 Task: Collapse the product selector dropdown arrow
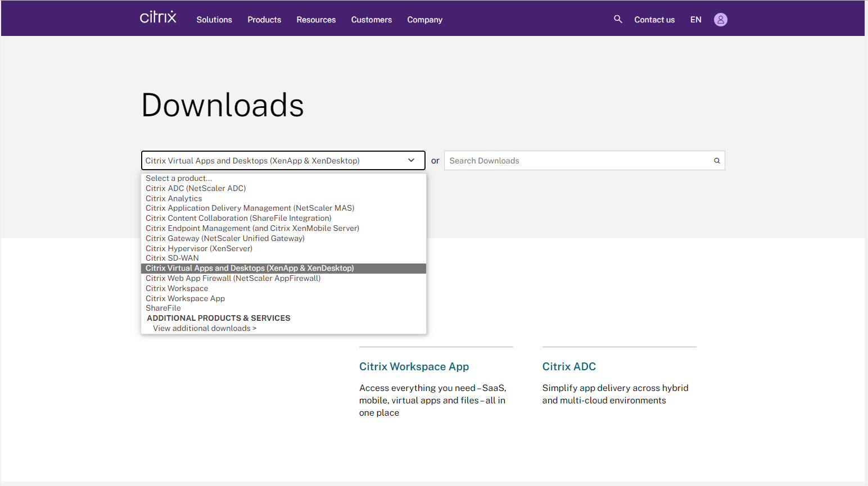(411, 161)
